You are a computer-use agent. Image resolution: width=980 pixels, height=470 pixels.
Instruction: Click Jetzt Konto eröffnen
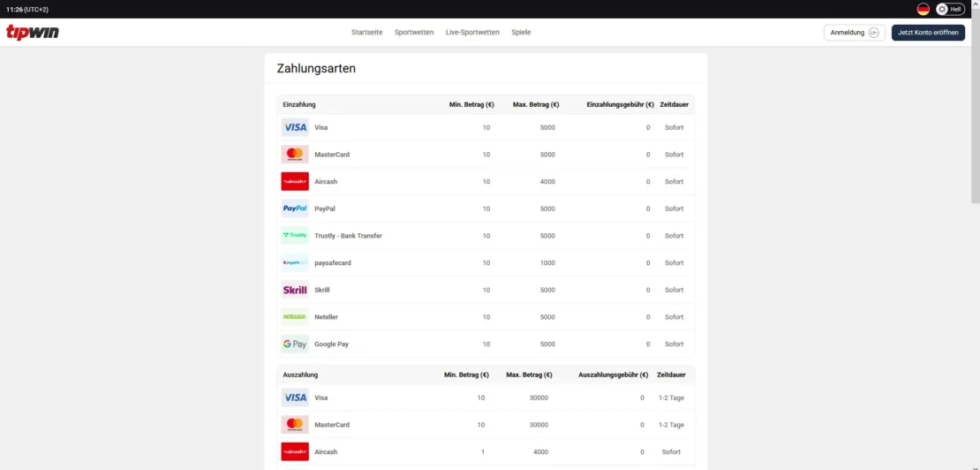pos(928,33)
